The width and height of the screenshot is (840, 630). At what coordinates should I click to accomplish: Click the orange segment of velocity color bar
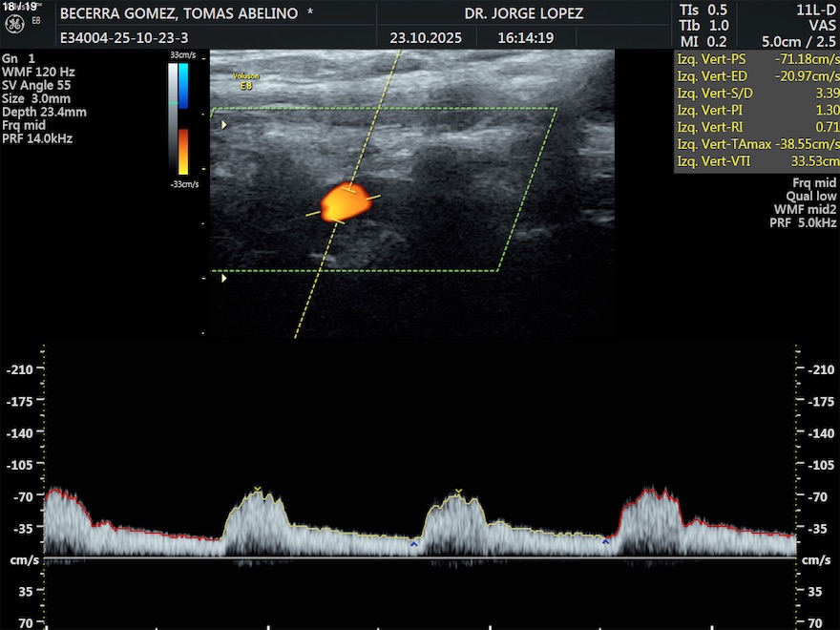click(183, 151)
